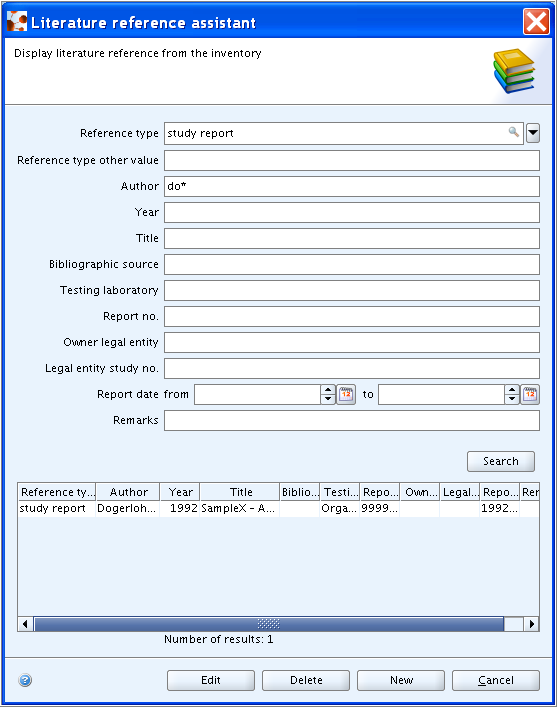
Task: Click the Bibliographic source field
Action: click(x=352, y=264)
